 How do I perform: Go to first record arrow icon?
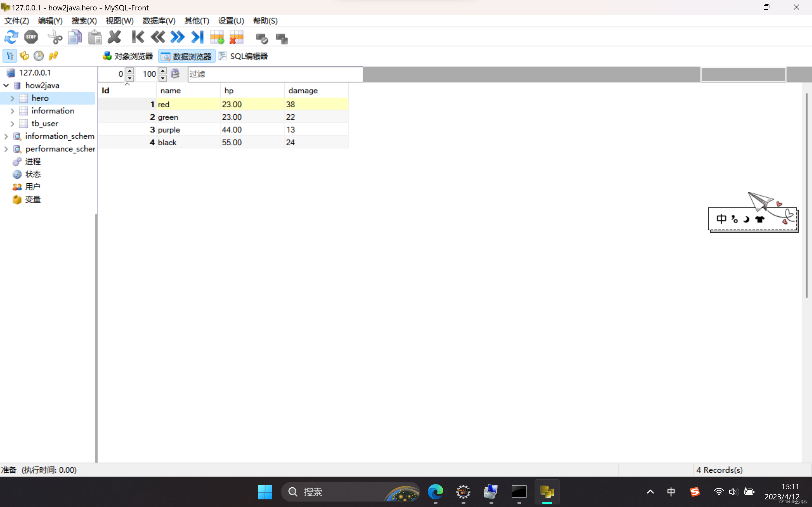(x=138, y=37)
